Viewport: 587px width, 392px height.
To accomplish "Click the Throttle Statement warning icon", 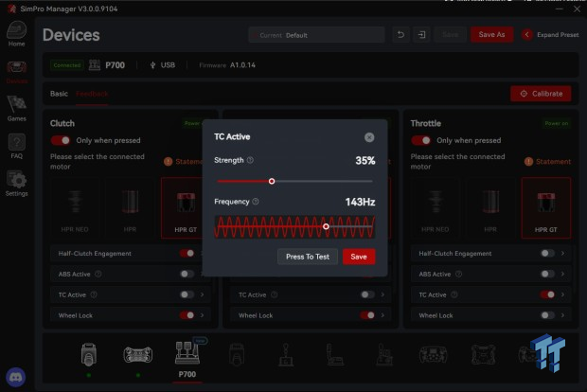I will pyautogui.click(x=528, y=161).
